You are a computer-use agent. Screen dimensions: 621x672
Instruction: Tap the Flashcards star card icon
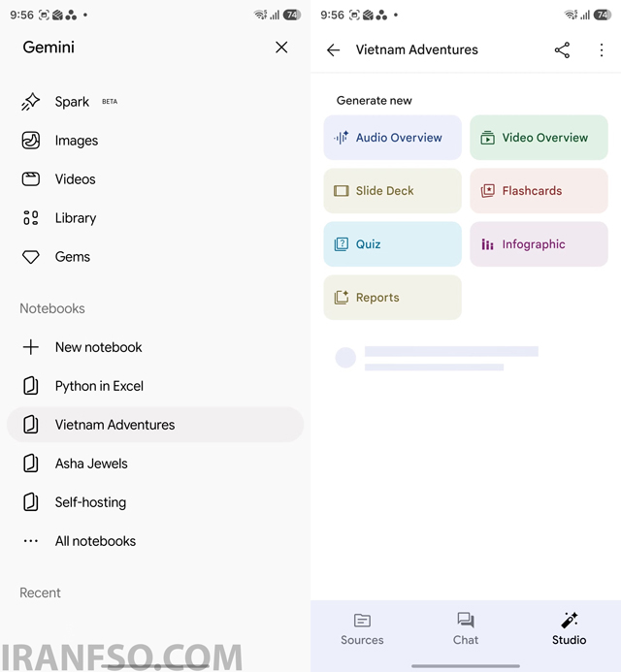tap(488, 191)
